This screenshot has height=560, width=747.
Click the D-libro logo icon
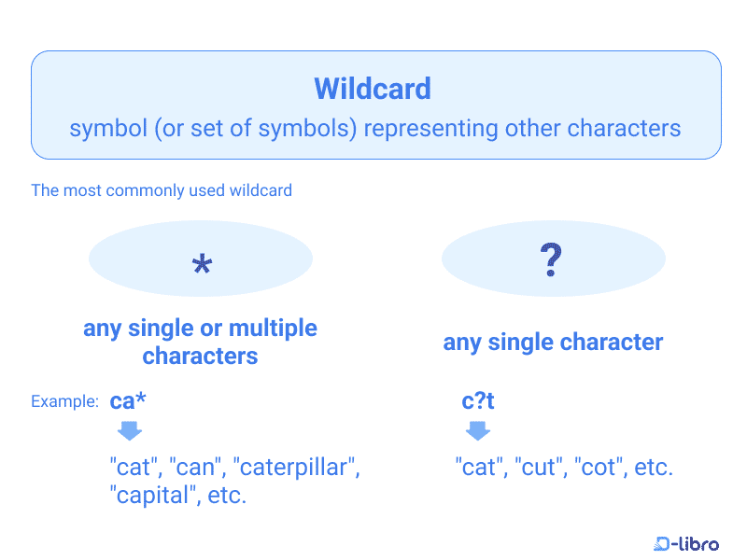(x=661, y=543)
